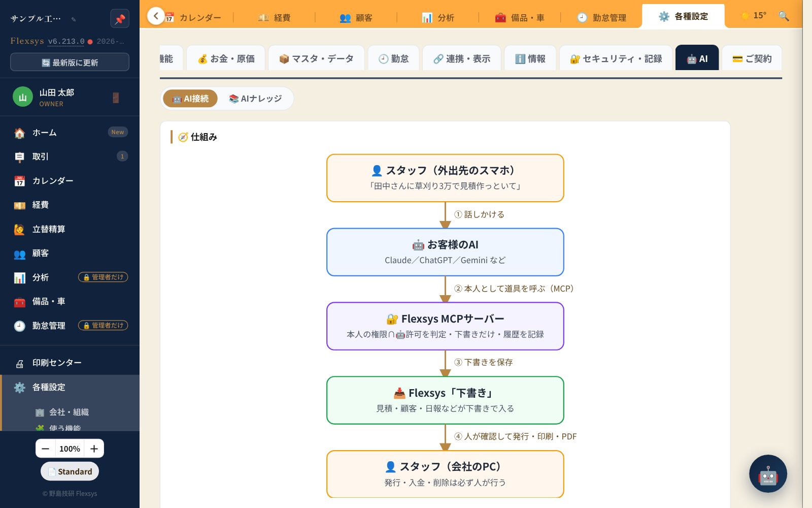Decrease zoom with the minus button
The width and height of the screenshot is (812, 508).
(46, 449)
